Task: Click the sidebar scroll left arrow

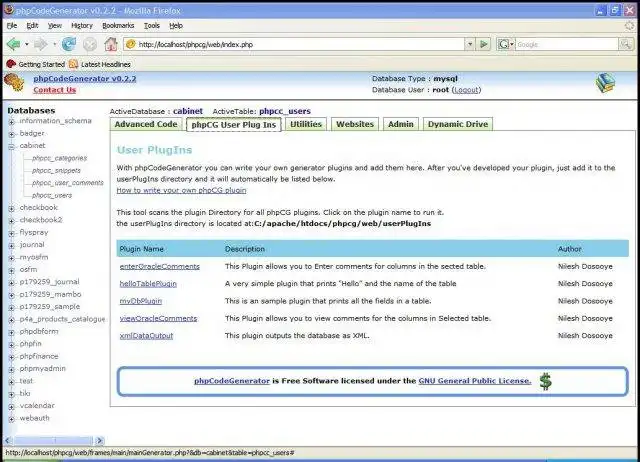Action: pyautogui.click(x=8, y=440)
